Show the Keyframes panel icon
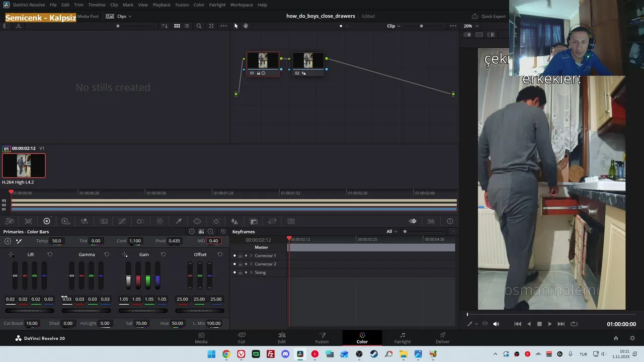This screenshot has height=362, width=644. 413,221
